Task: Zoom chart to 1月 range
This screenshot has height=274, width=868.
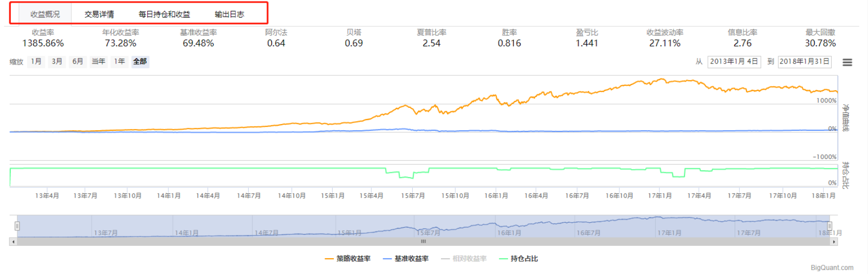Action: pyautogui.click(x=36, y=62)
